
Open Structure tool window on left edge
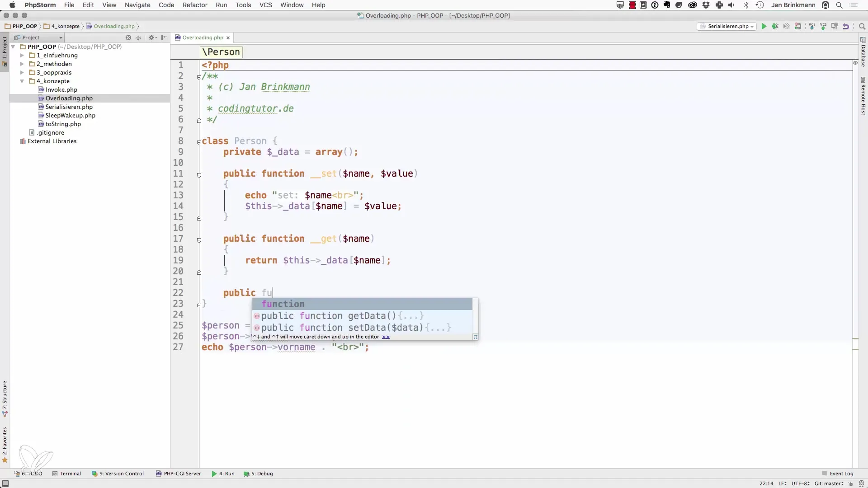click(x=5, y=399)
